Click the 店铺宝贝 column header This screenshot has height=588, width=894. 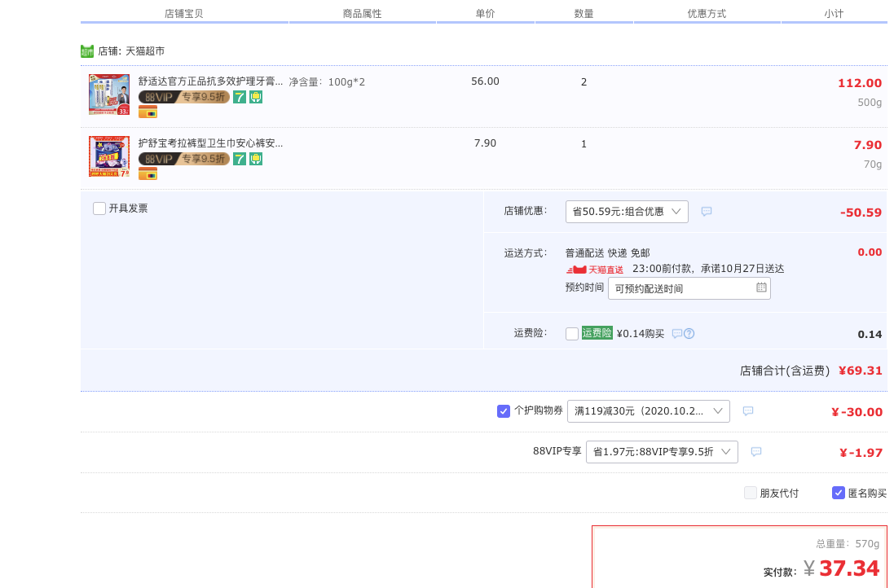tap(184, 14)
